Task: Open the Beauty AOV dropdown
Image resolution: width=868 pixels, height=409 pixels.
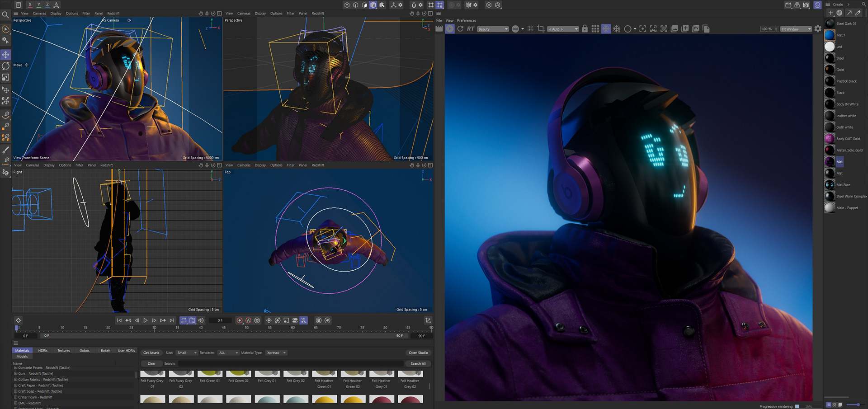Action: [493, 29]
